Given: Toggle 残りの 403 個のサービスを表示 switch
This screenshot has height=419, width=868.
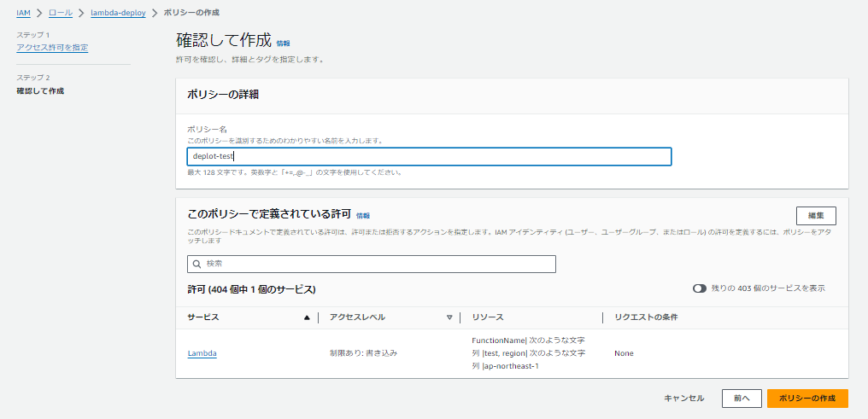Looking at the screenshot, I should click(700, 288).
